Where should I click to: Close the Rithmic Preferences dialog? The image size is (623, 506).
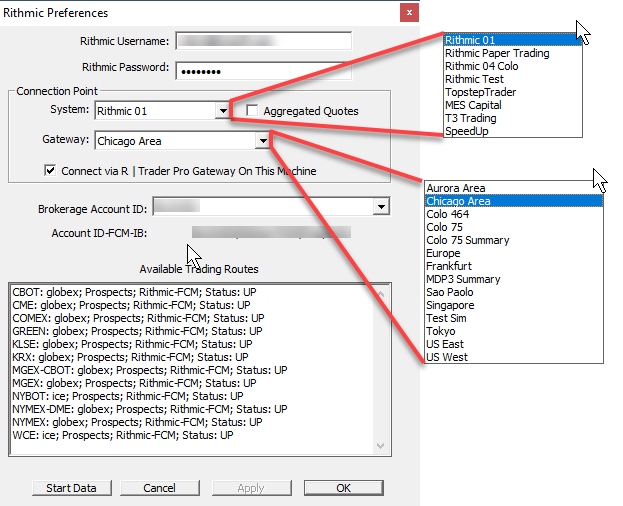pos(408,13)
